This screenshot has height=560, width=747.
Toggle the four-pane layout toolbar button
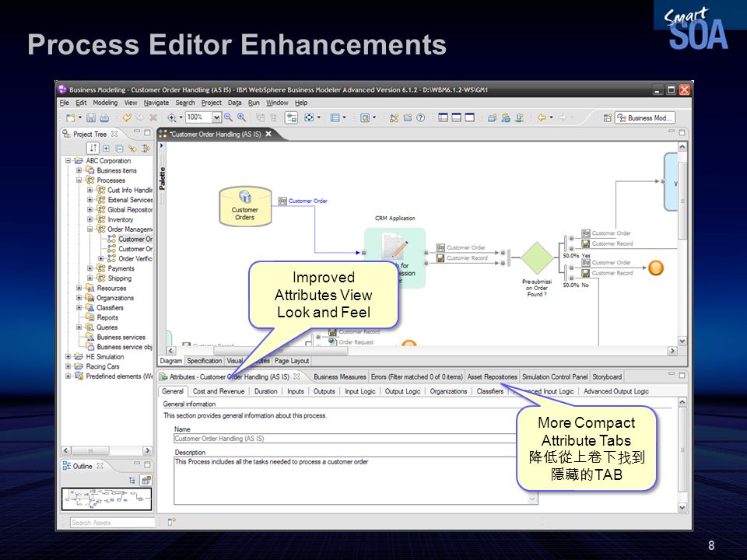tap(443, 117)
